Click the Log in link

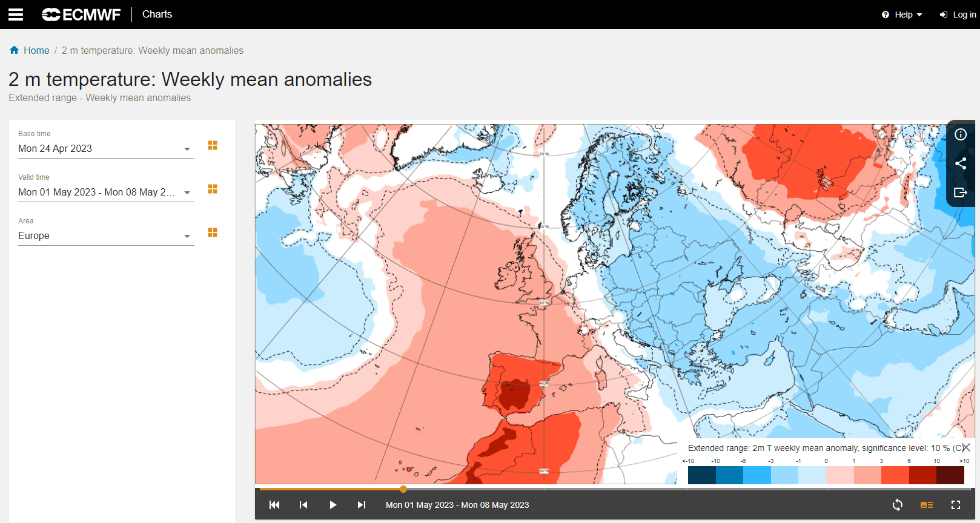958,15
